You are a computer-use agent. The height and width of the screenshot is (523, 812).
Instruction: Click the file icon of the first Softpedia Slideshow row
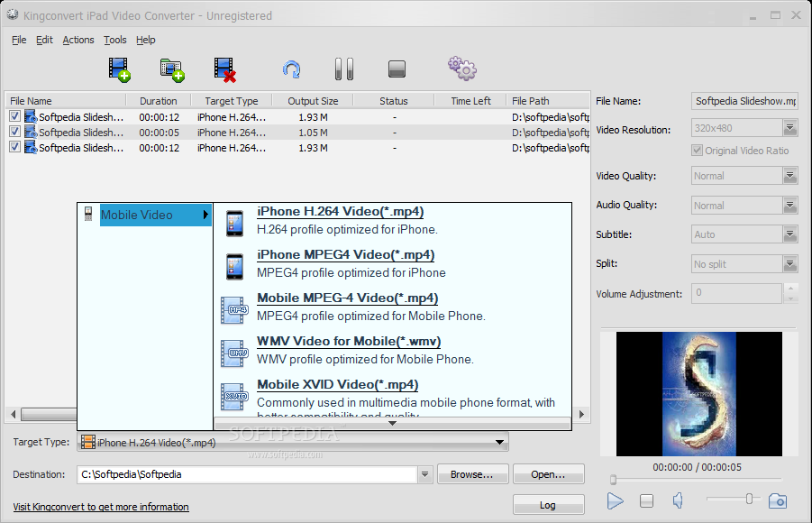pos(31,116)
